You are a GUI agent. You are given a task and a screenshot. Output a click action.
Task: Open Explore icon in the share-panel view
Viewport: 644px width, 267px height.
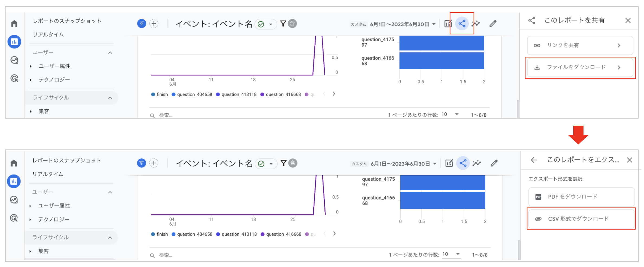[x=14, y=60]
